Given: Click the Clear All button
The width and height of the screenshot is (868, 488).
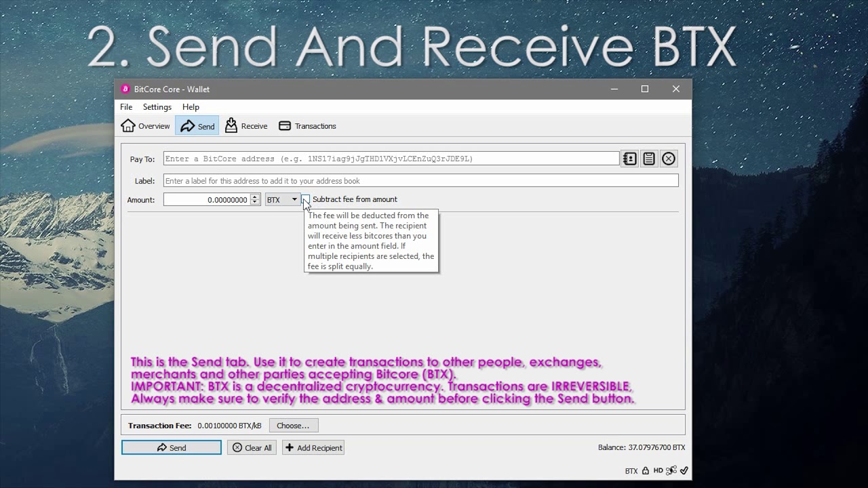Looking at the screenshot, I should pos(252,448).
